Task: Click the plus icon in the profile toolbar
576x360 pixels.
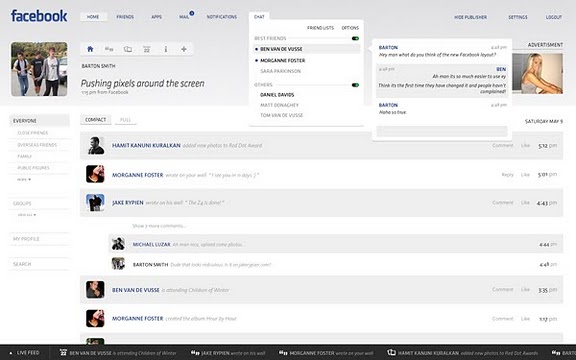Action: coord(184,49)
